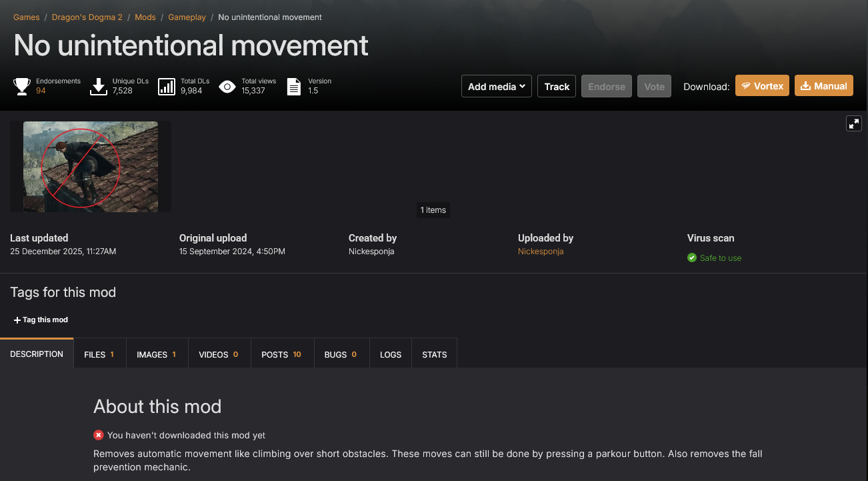Click the About this mod heading
868x481 pixels.
[157, 406]
